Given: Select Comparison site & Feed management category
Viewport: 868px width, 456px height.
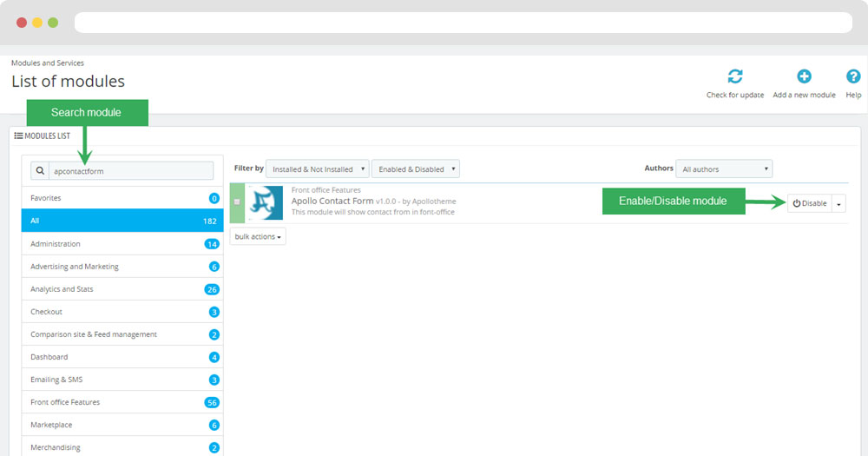Looking at the screenshot, I should pos(122,334).
